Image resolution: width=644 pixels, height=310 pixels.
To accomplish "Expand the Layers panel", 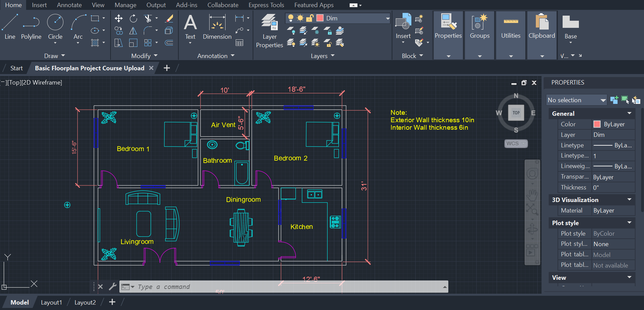I will [x=323, y=56].
